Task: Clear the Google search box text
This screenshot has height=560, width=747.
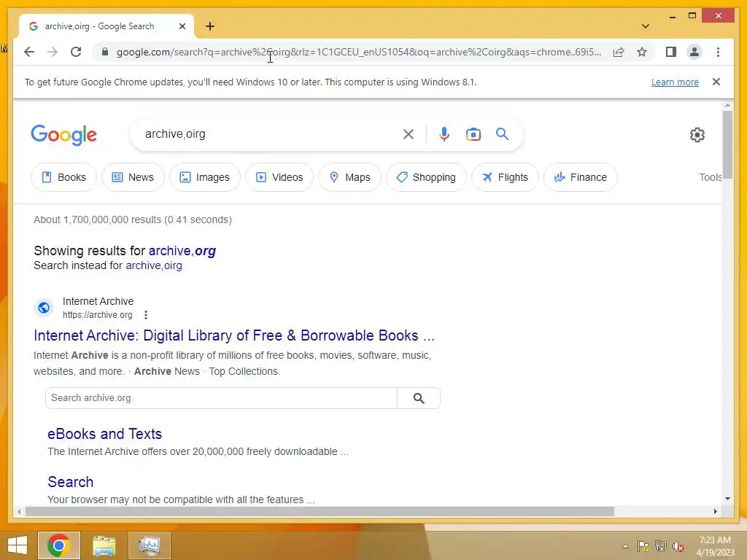Action: click(x=409, y=134)
